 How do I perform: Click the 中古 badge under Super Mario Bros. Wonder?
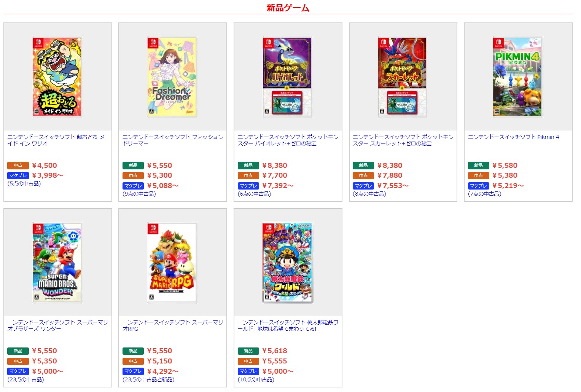pos(18,361)
